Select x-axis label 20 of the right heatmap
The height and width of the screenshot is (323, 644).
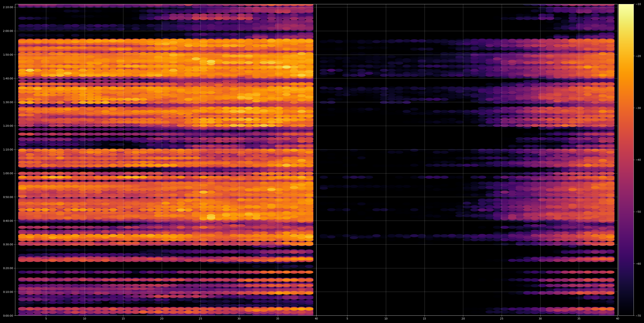click(x=463, y=319)
